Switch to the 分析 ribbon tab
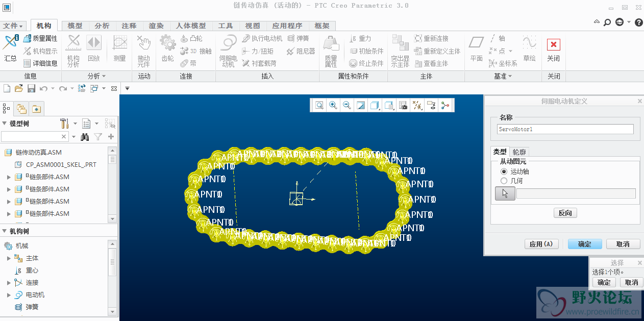The image size is (644, 321). (102, 26)
